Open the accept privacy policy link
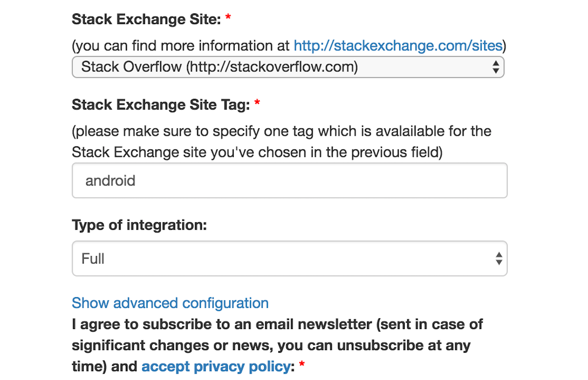This screenshot has width=588, height=380. click(216, 366)
